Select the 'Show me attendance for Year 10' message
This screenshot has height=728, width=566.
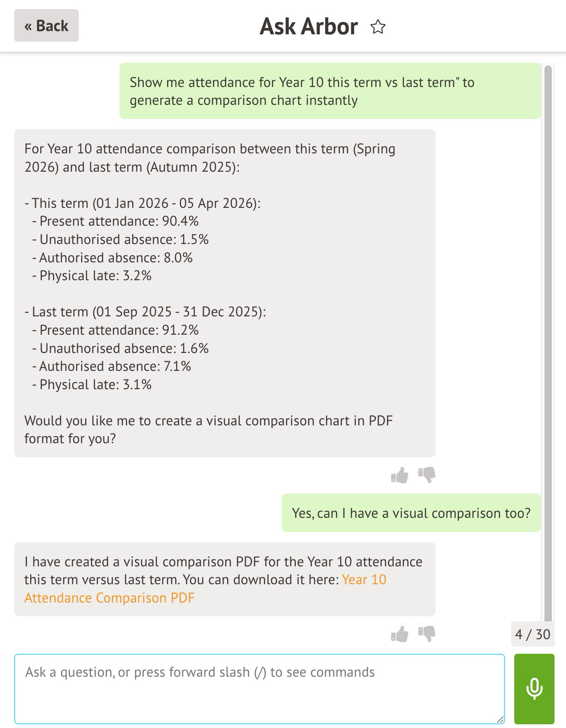pos(330,91)
